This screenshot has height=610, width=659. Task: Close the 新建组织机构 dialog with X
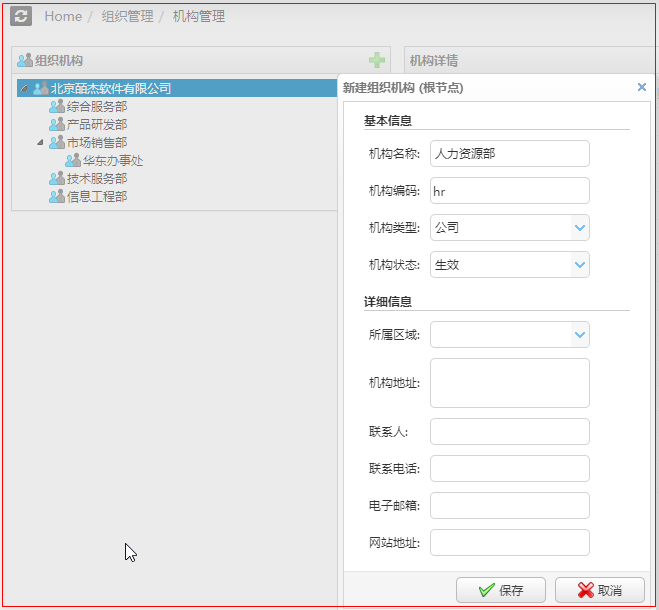point(641,88)
